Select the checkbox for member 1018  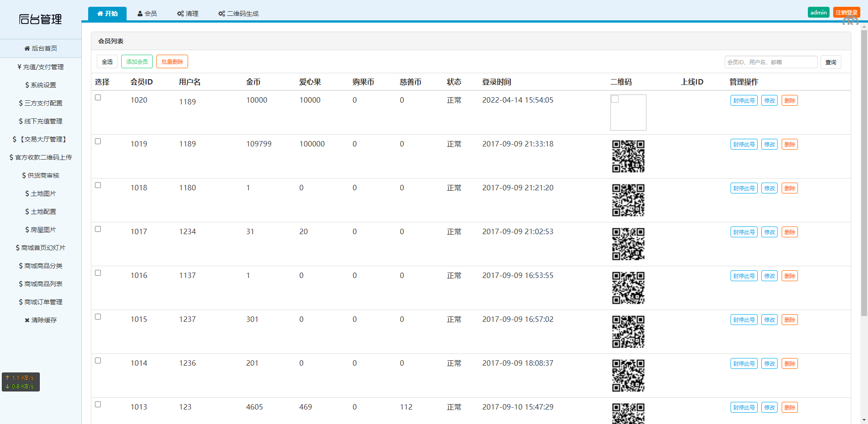pos(98,185)
